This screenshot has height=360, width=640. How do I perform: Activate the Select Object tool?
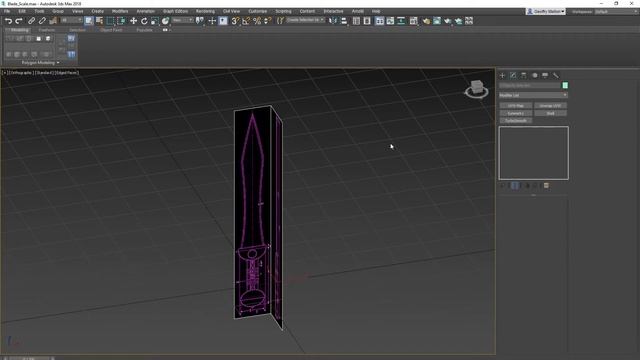[89, 21]
